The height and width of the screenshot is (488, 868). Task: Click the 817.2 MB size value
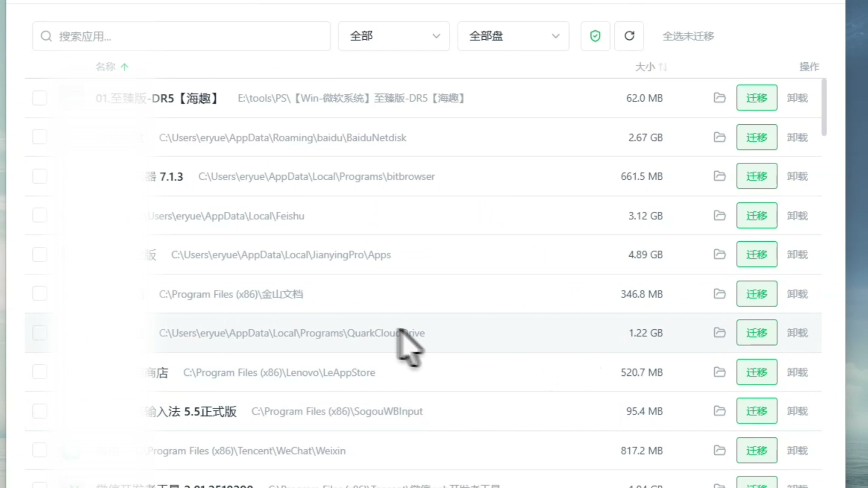pyautogui.click(x=642, y=451)
